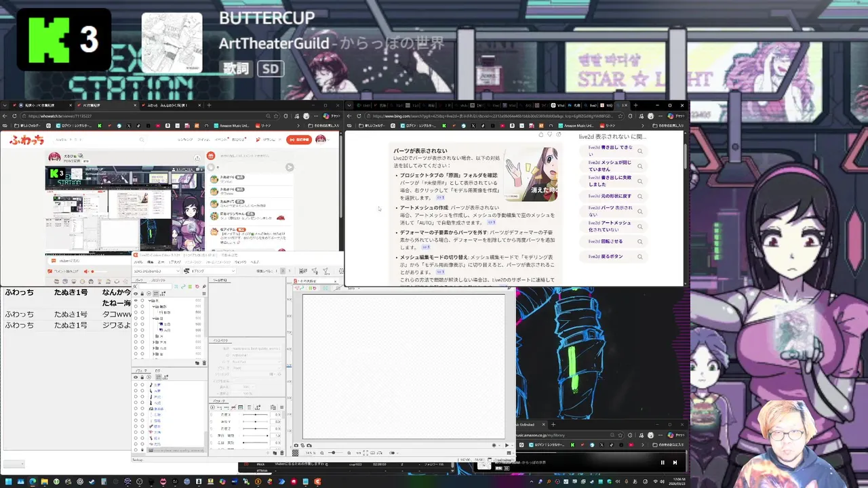Image resolution: width=868 pixels, height=488 pixels.
Task: Adjust the 角度 X parameter slider
Action: 256,415
